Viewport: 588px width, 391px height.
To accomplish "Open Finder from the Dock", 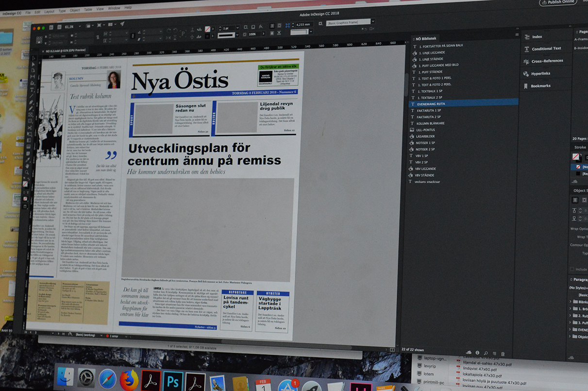I will point(65,377).
